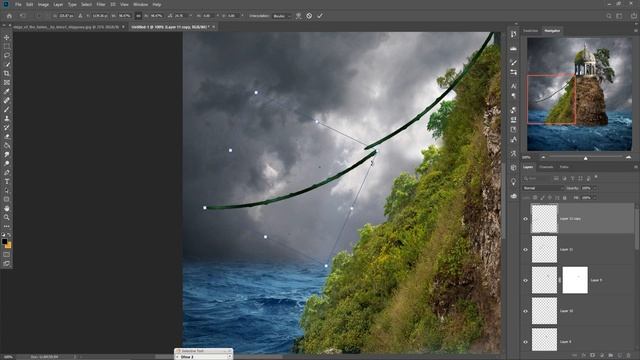Zoom in with the large mountains icon in Navigator
640x360 pixels.
[x=628, y=157]
